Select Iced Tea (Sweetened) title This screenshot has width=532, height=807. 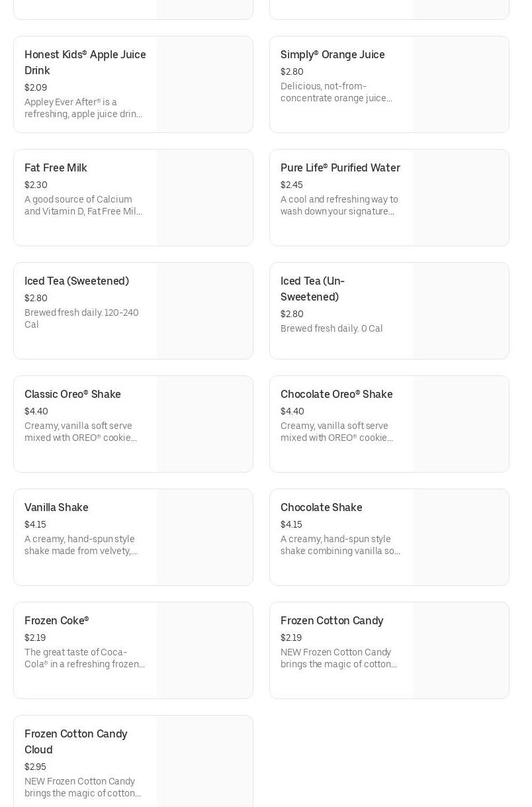77,281
